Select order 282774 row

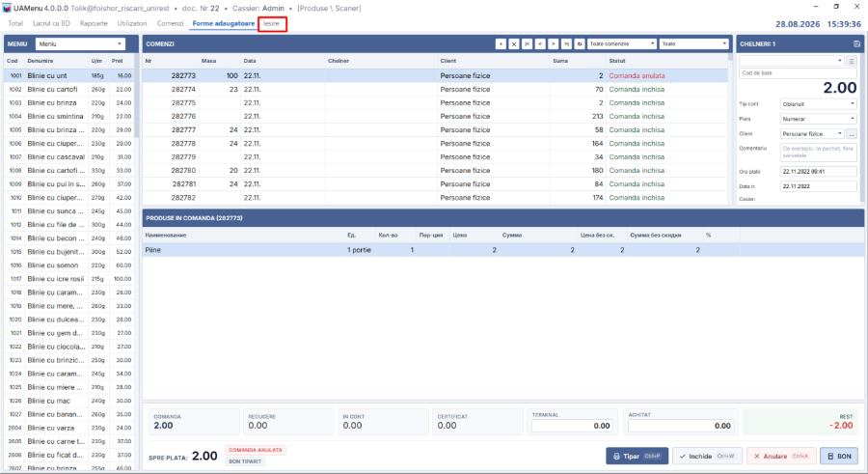435,89
